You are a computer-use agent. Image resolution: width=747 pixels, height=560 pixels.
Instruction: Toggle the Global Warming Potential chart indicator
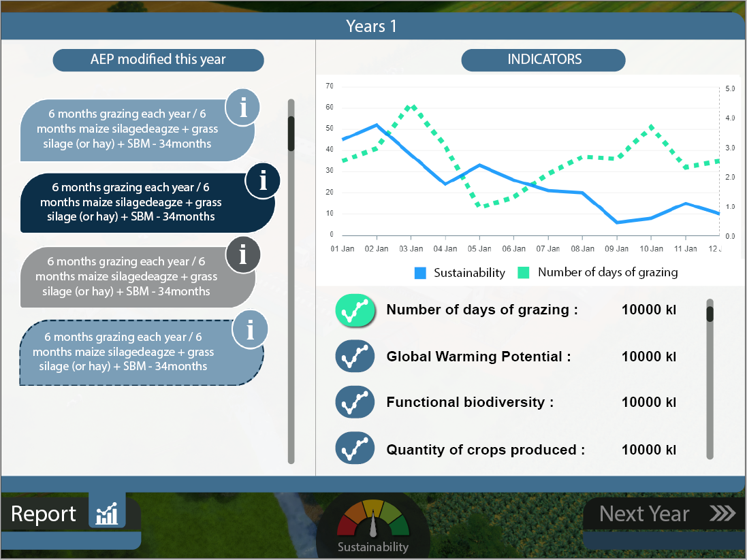pyautogui.click(x=355, y=357)
